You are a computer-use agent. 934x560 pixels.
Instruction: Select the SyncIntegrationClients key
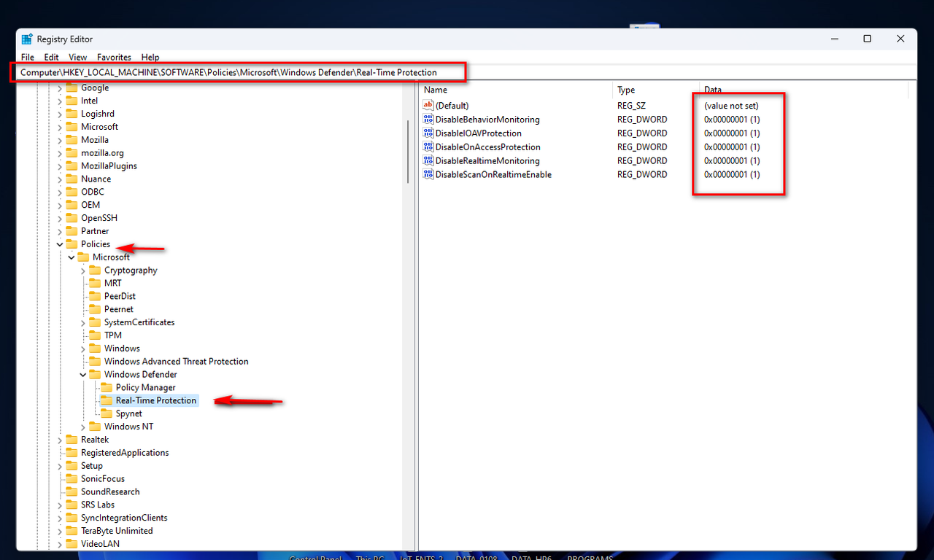[x=124, y=518]
